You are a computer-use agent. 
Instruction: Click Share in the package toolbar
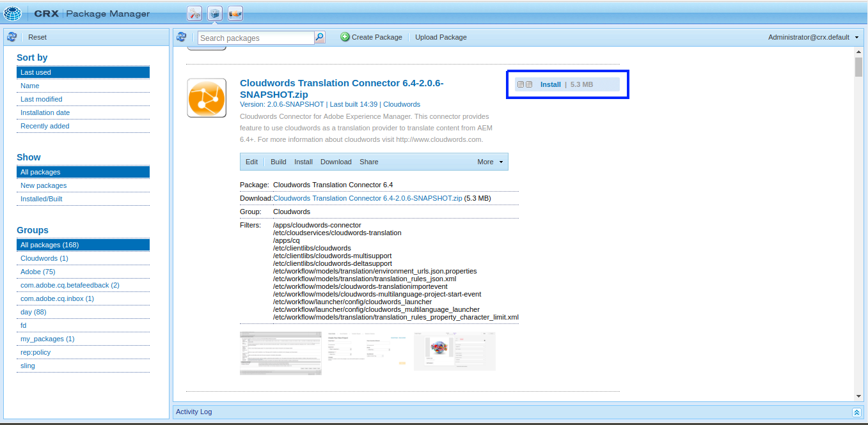368,162
